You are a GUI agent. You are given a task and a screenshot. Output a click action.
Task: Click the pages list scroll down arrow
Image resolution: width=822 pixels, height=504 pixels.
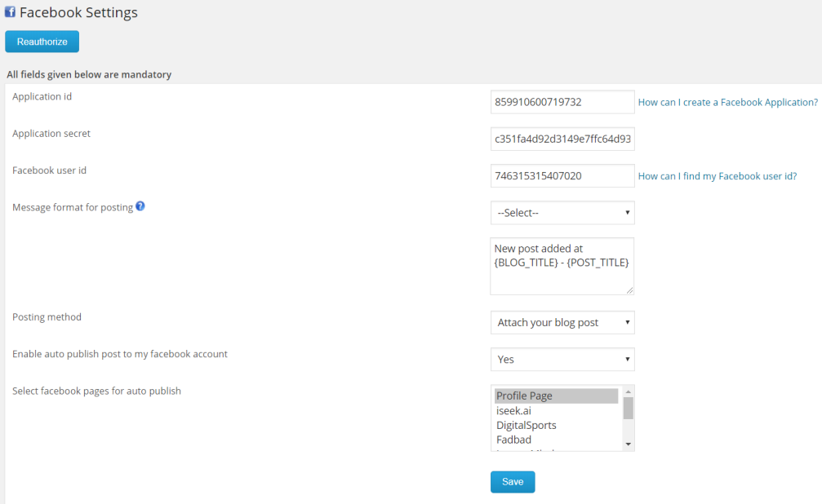pyautogui.click(x=628, y=444)
